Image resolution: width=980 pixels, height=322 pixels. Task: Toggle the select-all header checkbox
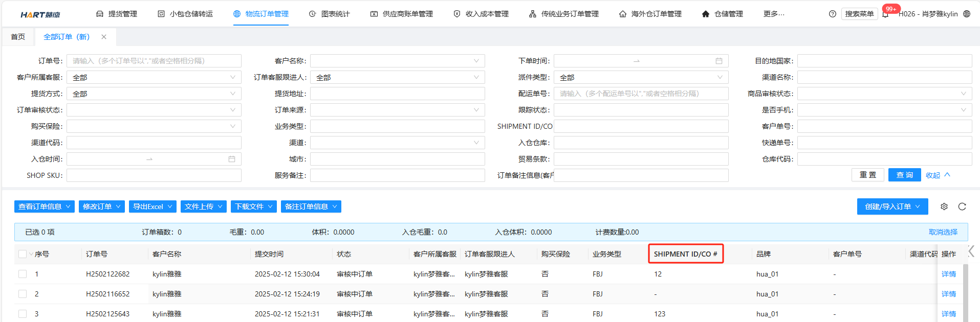23,254
